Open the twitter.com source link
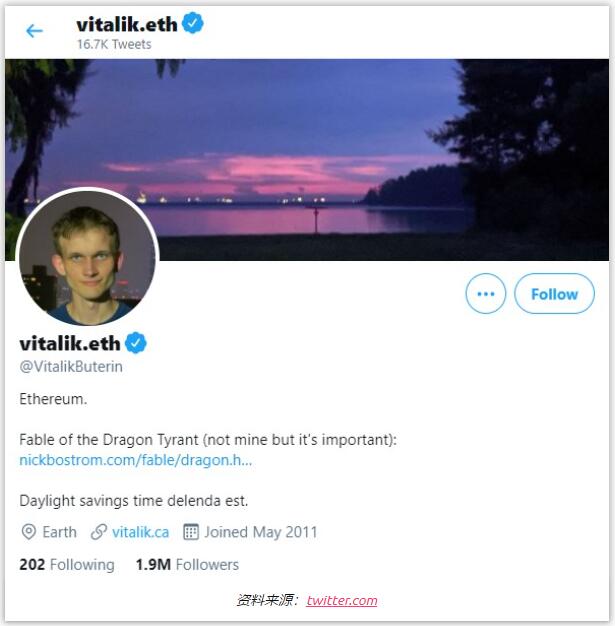 pos(342,600)
